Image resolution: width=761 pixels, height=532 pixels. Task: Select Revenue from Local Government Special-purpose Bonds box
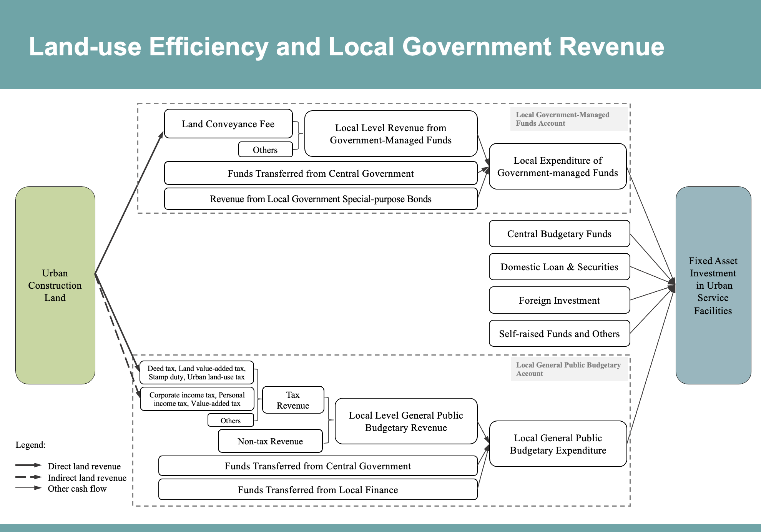point(321,199)
